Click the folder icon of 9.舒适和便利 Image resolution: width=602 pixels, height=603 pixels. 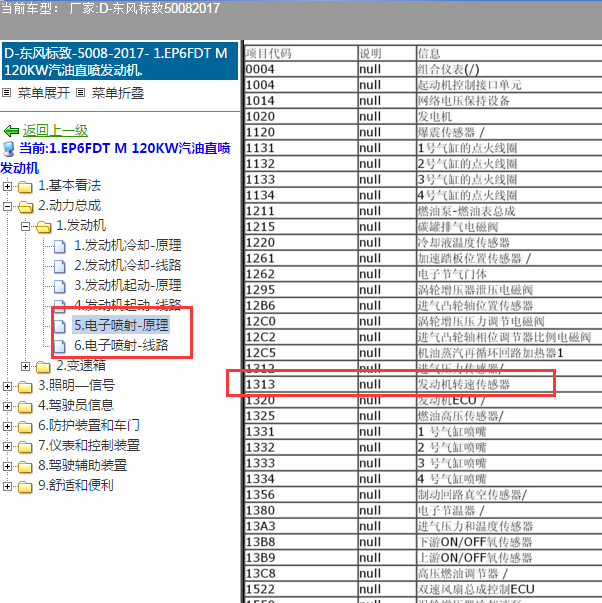(x=25, y=486)
